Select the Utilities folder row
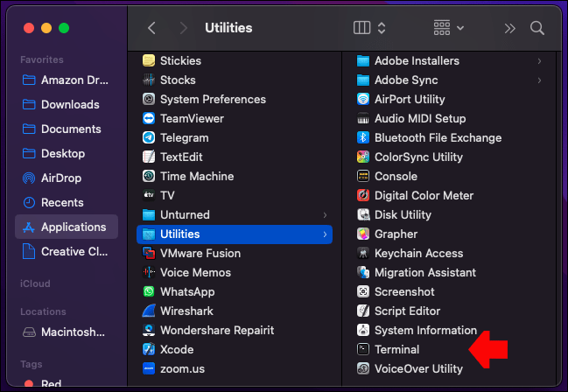The width and height of the screenshot is (568, 392). coord(234,234)
